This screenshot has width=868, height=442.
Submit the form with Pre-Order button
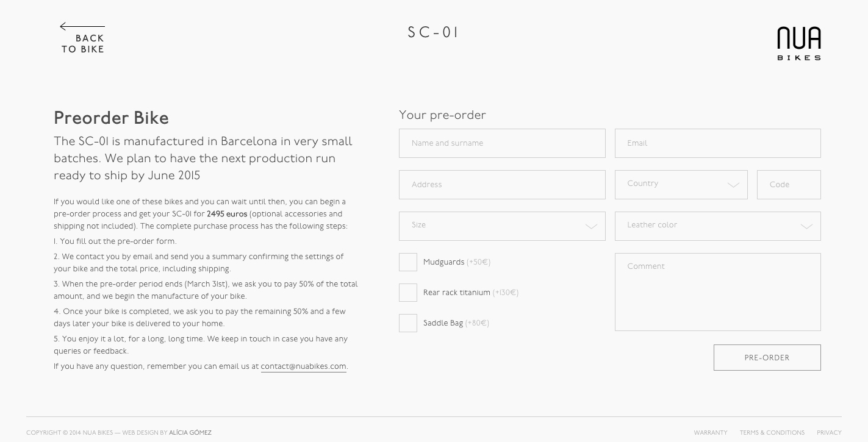pos(767,358)
